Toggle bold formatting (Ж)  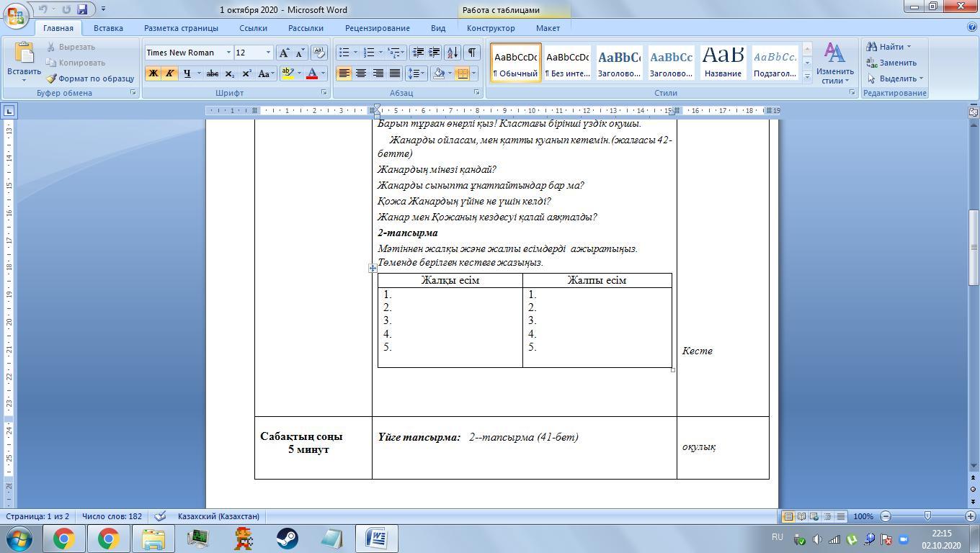[153, 73]
